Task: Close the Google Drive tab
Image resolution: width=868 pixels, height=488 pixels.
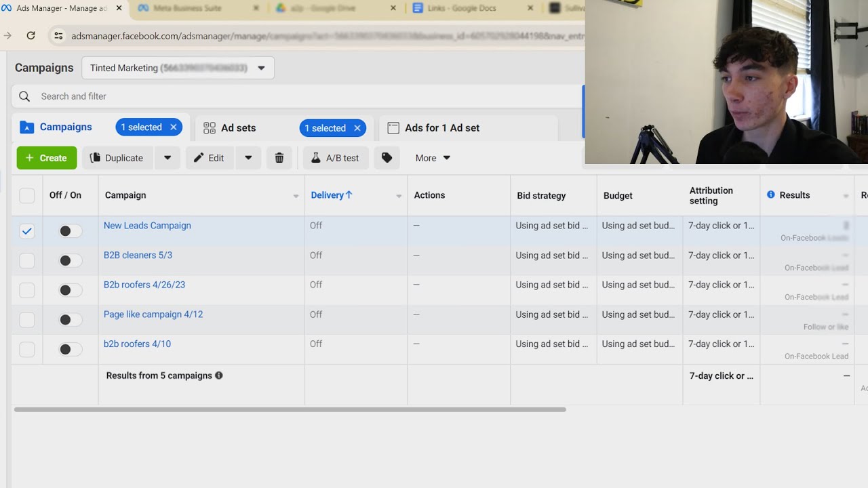Action: click(x=394, y=8)
